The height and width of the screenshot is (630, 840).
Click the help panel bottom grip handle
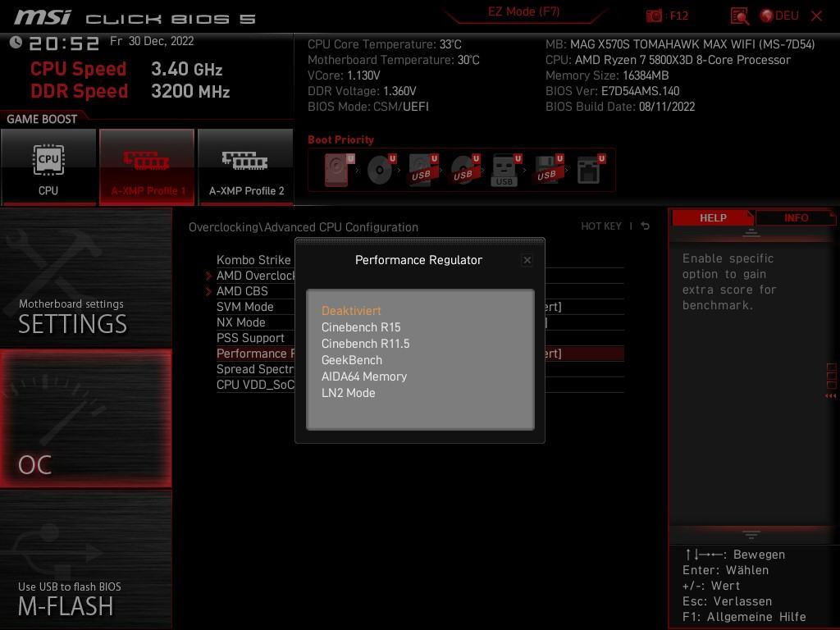(x=751, y=535)
